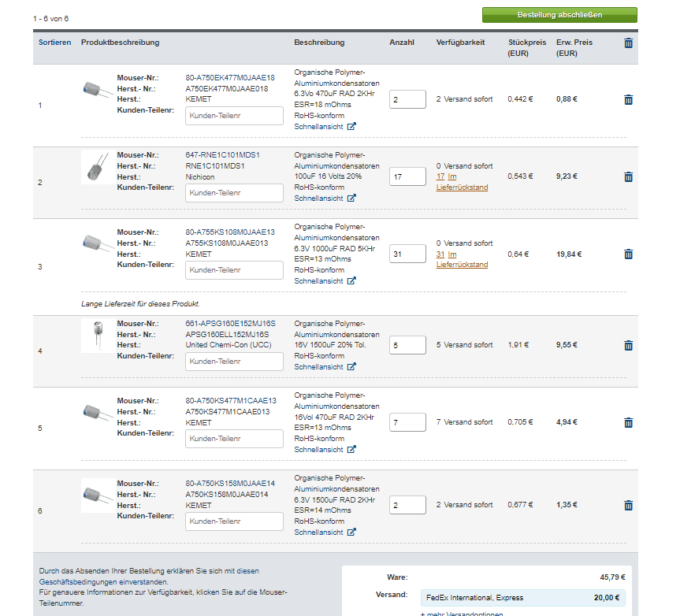Viewport: 680px width, 616px height.
Task: Open Schnellansicht external icon for row 3
Action: point(351,281)
